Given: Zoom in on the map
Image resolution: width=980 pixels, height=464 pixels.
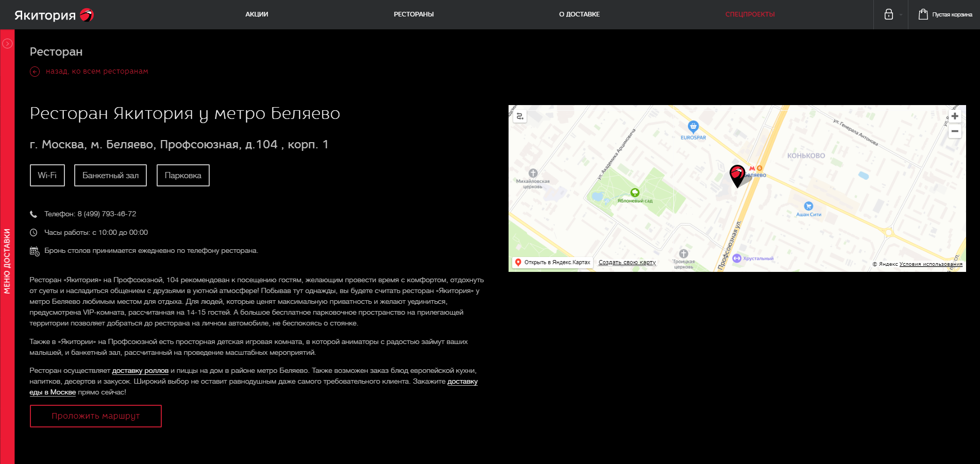Looking at the screenshot, I should 955,116.
